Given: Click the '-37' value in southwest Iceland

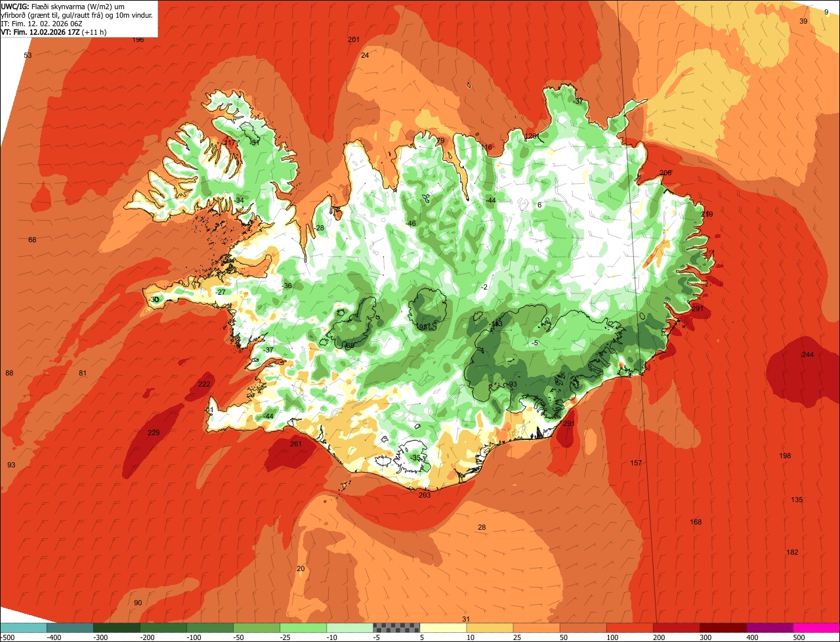Looking at the screenshot, I should (x=268, y=350).
